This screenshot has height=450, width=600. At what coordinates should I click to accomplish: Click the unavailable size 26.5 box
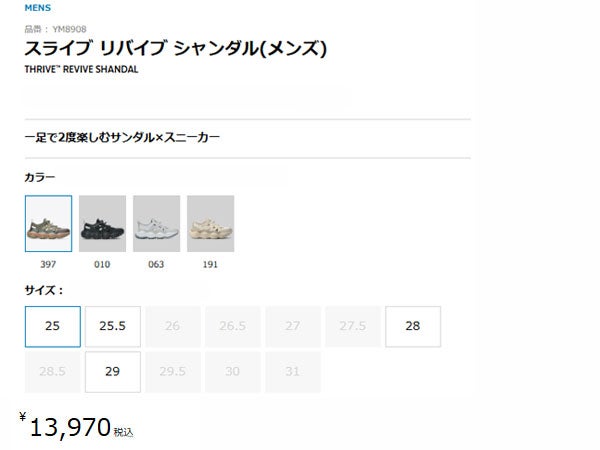(x=232, y=326)
